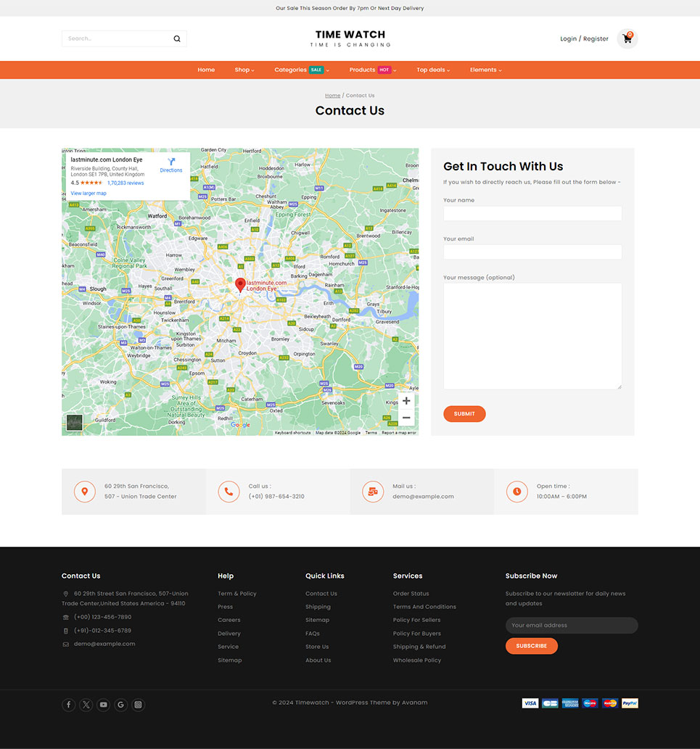Image resolution: width=700 pixels, height=749 pixels.
Task: Click the Instagram social icon in footer
Action: 139,705
